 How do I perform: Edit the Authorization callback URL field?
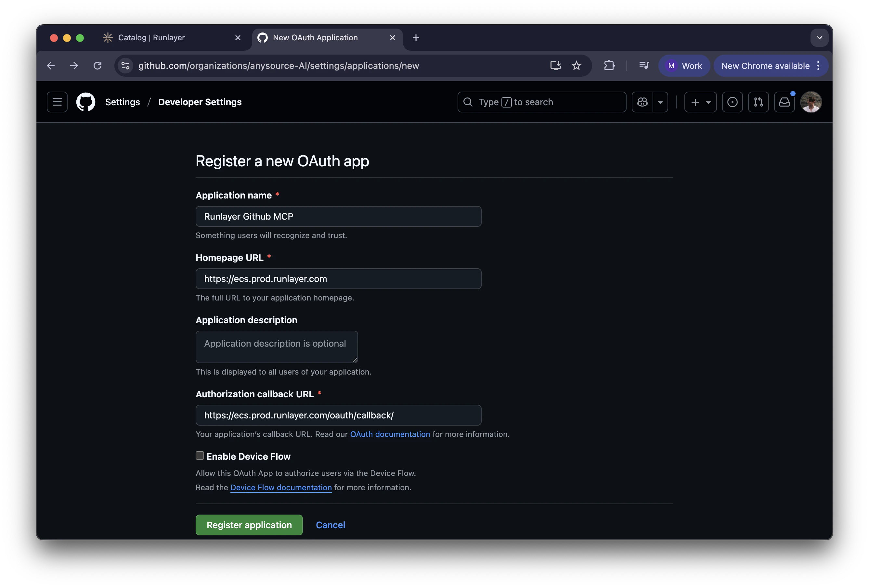338,415
